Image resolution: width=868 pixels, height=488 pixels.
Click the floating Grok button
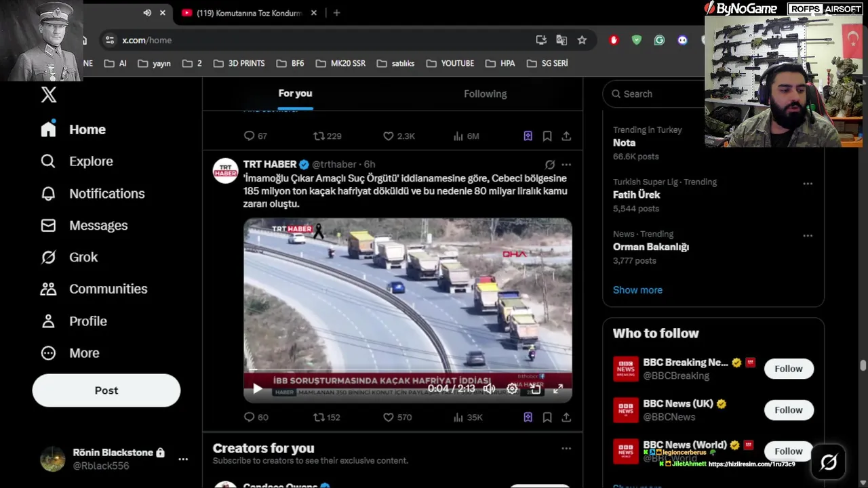829,462
